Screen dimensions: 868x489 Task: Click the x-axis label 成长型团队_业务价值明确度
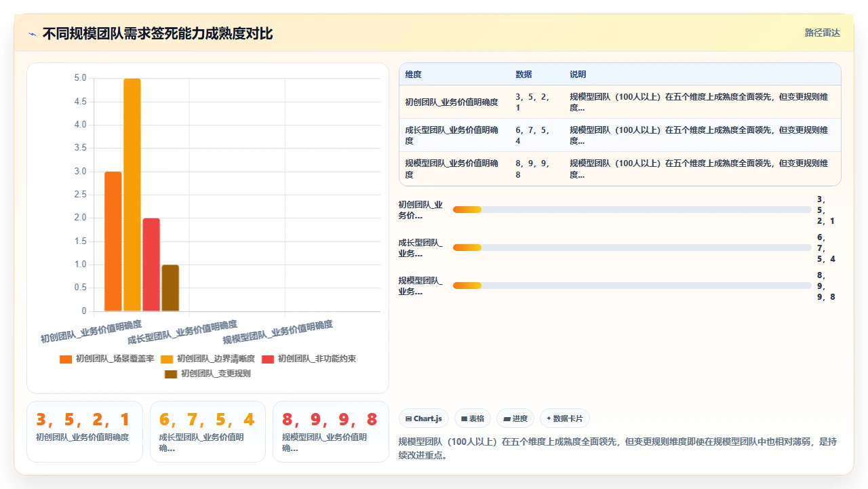point(182,332)
